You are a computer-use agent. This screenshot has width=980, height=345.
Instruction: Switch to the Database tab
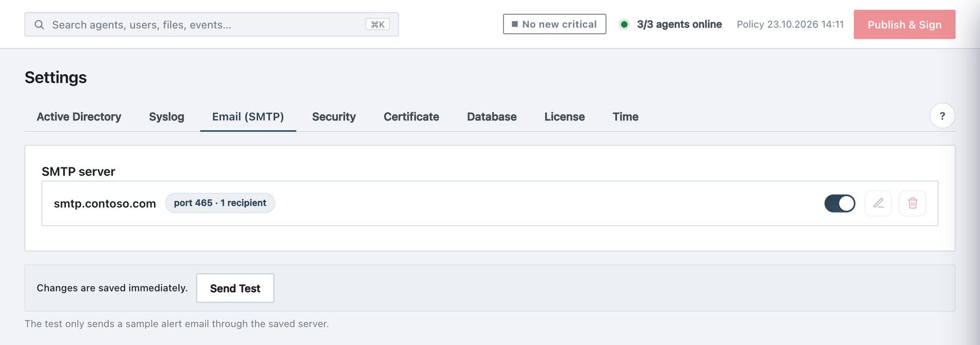pyautogui.click(x=492, y=117)
